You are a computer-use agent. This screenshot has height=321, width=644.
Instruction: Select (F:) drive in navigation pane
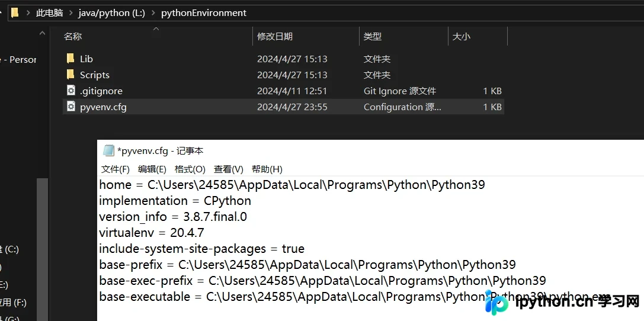click(13, 303)
